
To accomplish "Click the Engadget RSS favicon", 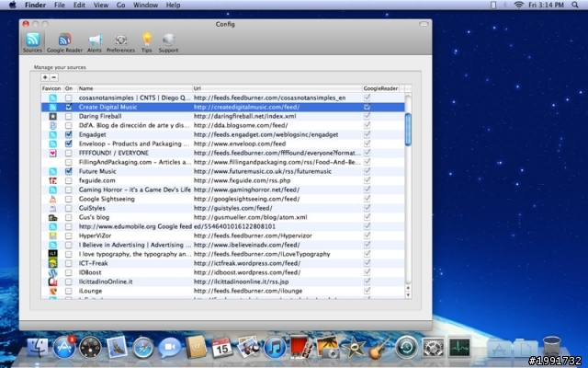I will (53, 134).
